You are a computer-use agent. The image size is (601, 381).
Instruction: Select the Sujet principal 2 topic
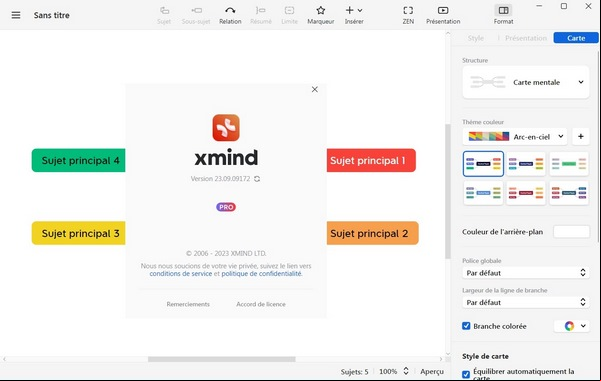(x=373, y=233)
